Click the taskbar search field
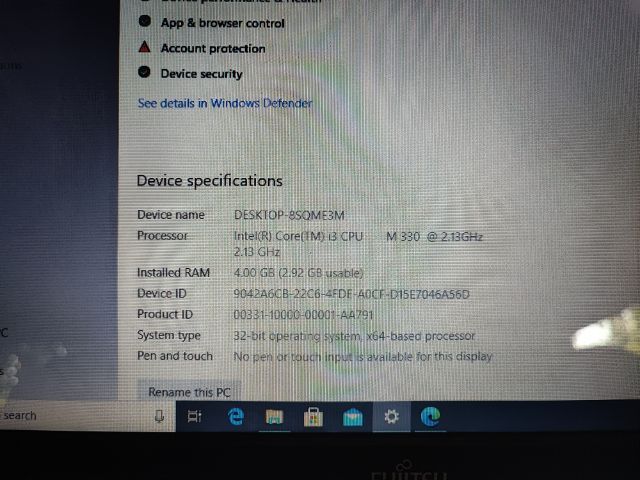This screenshot has height=480, width=640. point(87,416)
